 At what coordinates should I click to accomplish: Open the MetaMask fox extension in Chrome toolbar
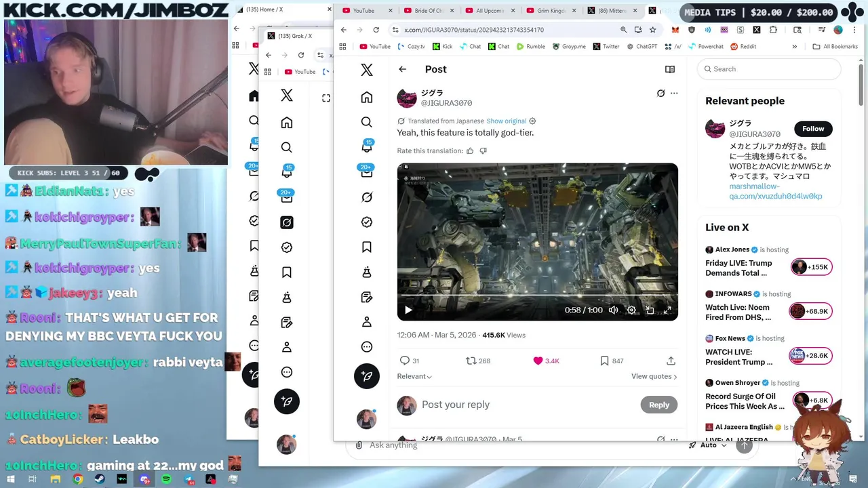click(x=675, y=30)
